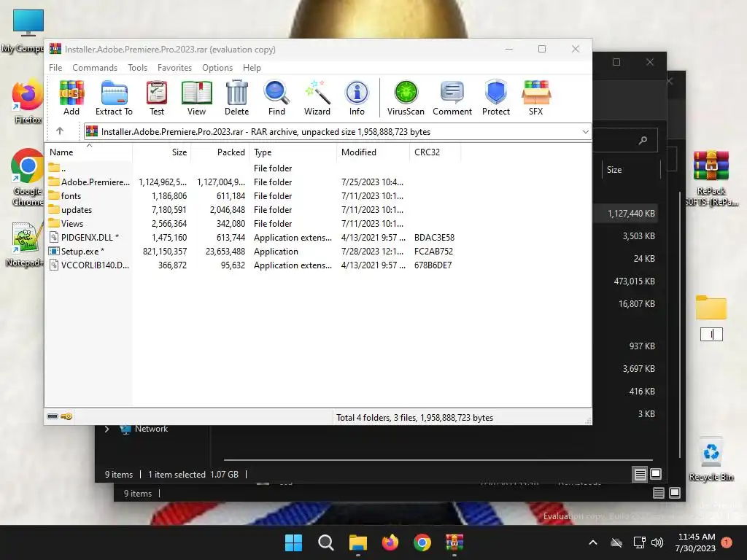Launch the Wizard wand tool
Image resolution: width=747 pixels, height=560 pixels.
317,98
